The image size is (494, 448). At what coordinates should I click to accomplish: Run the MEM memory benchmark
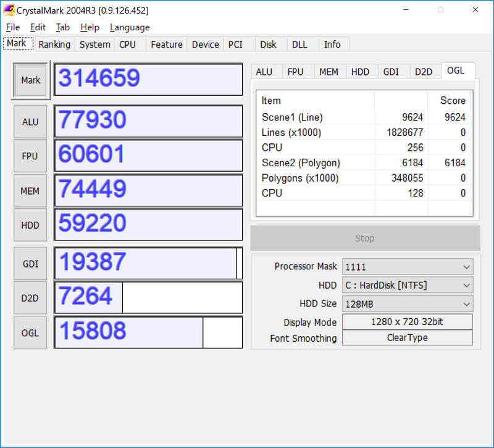30,190
